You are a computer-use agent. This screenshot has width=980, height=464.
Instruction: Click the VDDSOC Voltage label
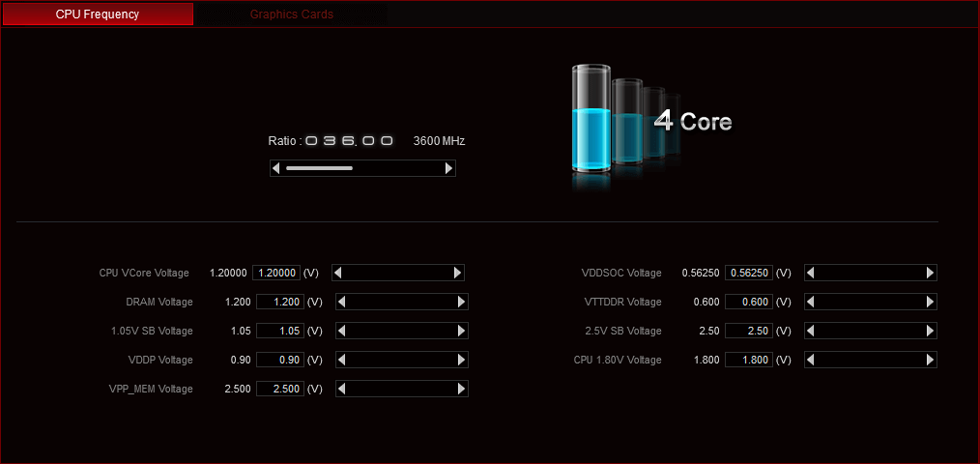621,273
